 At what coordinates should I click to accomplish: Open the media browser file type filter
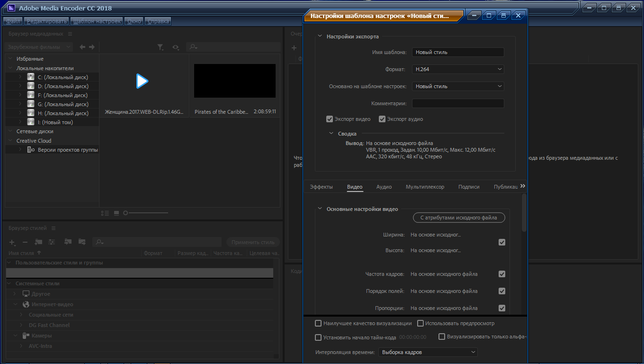pyautogui.click(x=161, y=47)
